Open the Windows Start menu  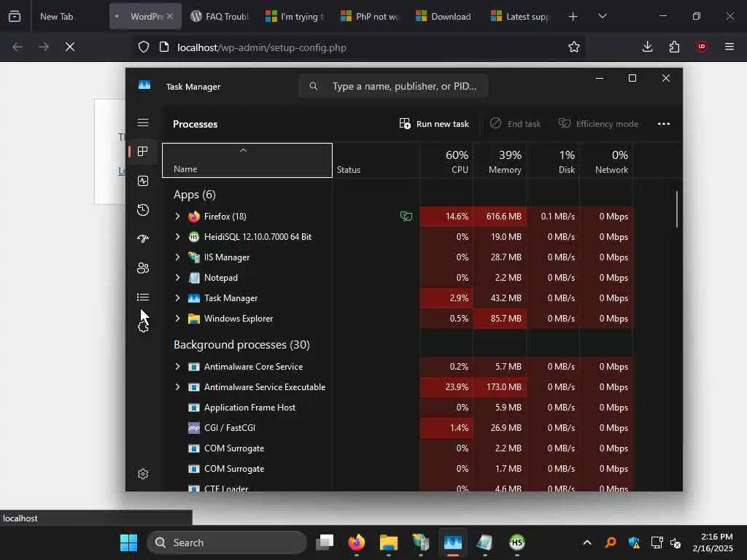128,542
